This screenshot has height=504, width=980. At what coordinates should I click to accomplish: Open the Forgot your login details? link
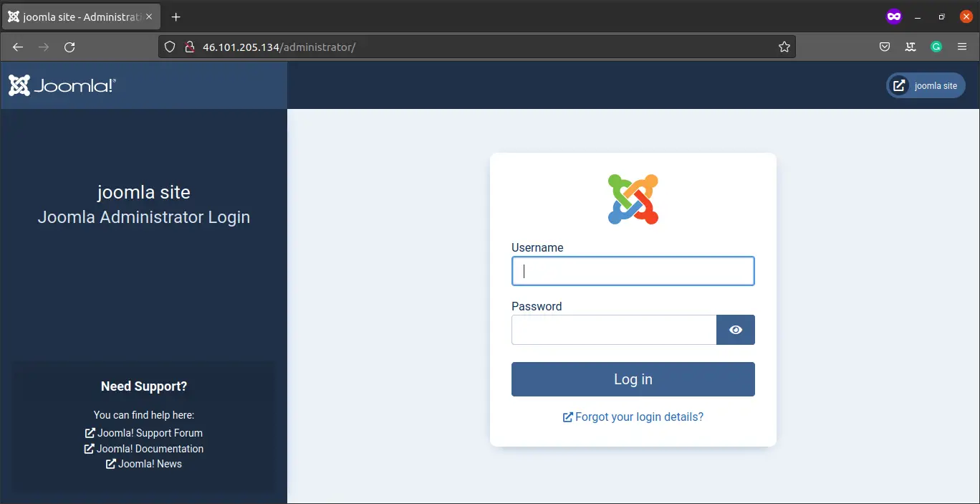[x=633, y=417]
